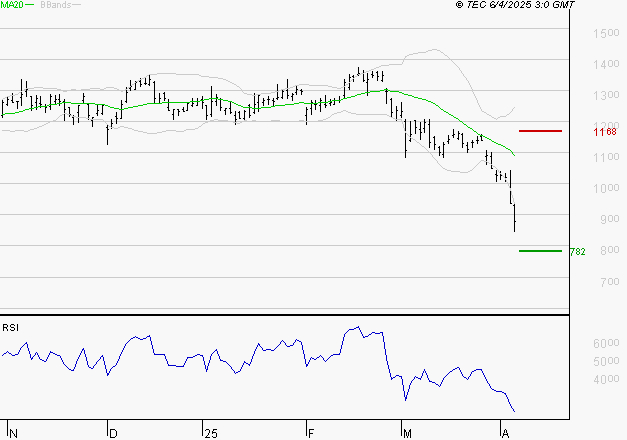Click the MA20 legend label
This screenshot has width=627, height=440.
click(12, 5)
